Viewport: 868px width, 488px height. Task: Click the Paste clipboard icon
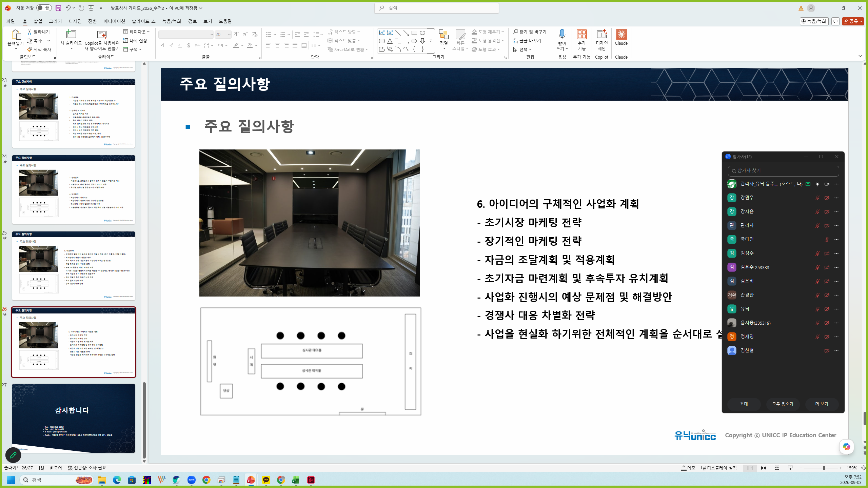16,35
